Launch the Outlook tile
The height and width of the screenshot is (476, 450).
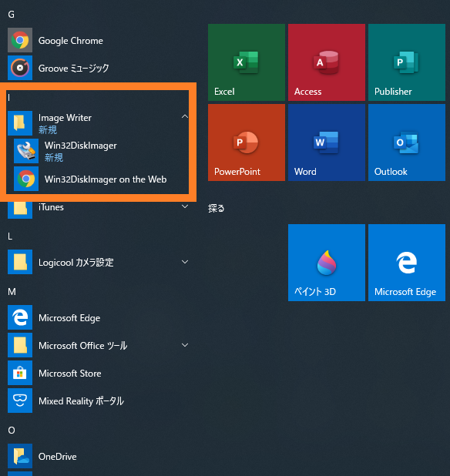(x=407, y=142)
